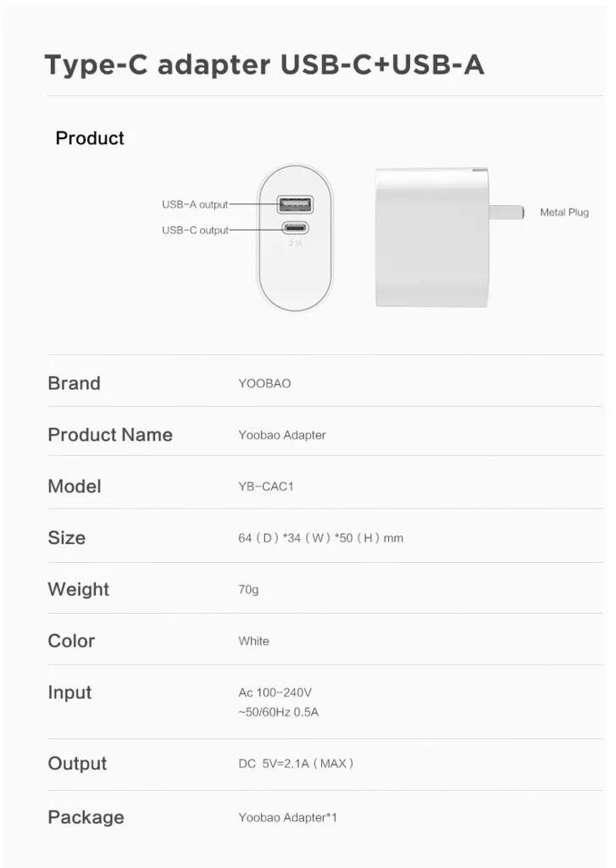
Task: Click the 'Yoobao Adapter*1' package value
Action: click(287, 817)
